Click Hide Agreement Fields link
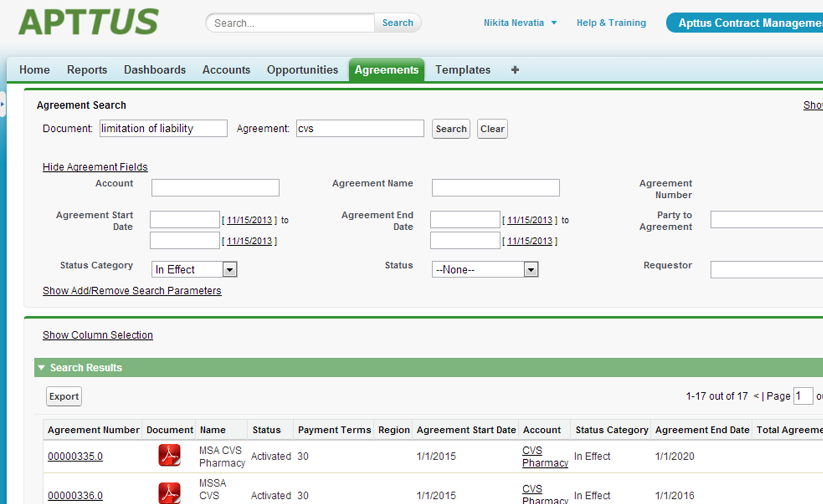 coord(95,167)
